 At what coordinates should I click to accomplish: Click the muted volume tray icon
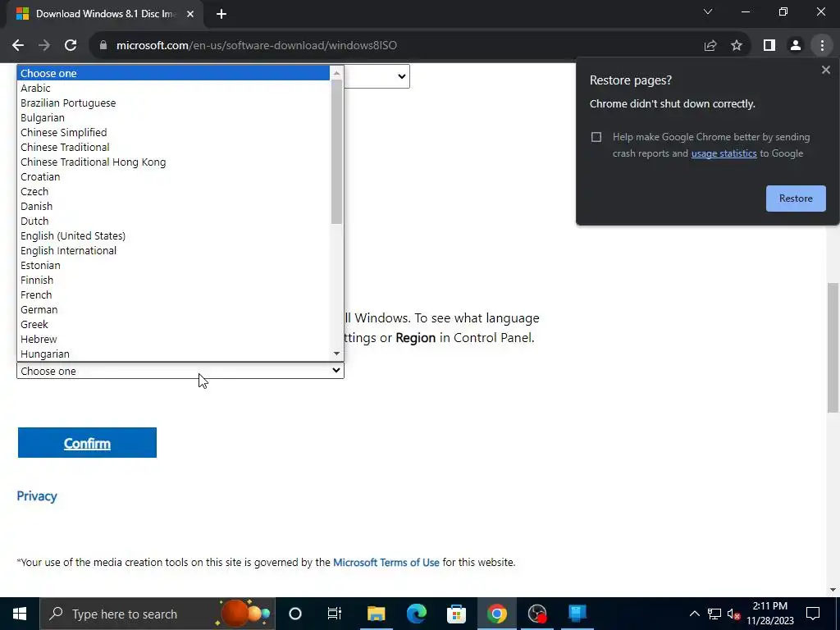point(734,614)
